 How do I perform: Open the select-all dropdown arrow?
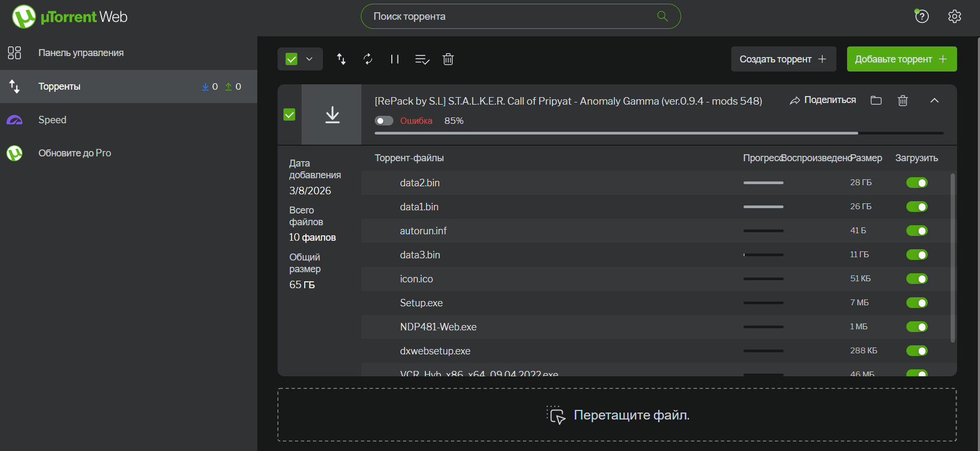(x=310, y=59)
